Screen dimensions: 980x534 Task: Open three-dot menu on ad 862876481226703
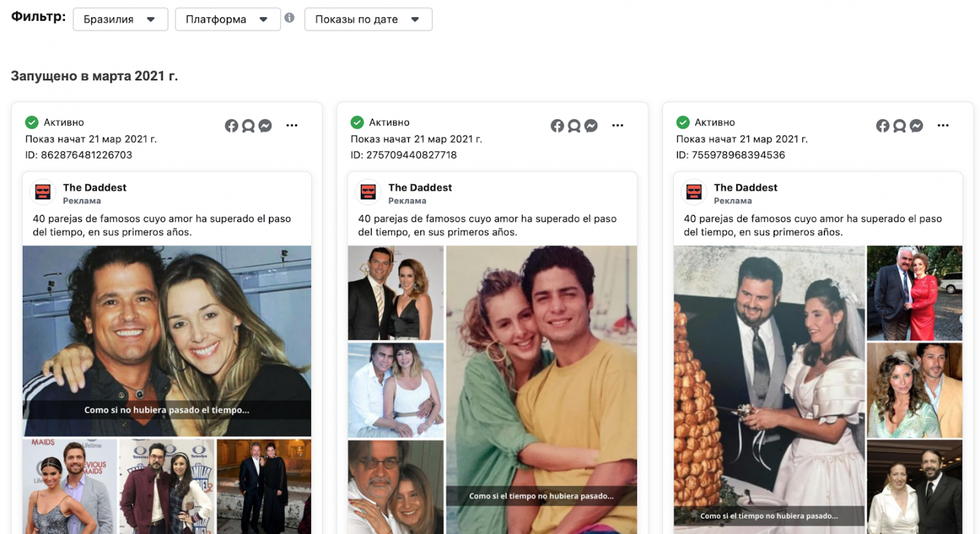[292, 126]
